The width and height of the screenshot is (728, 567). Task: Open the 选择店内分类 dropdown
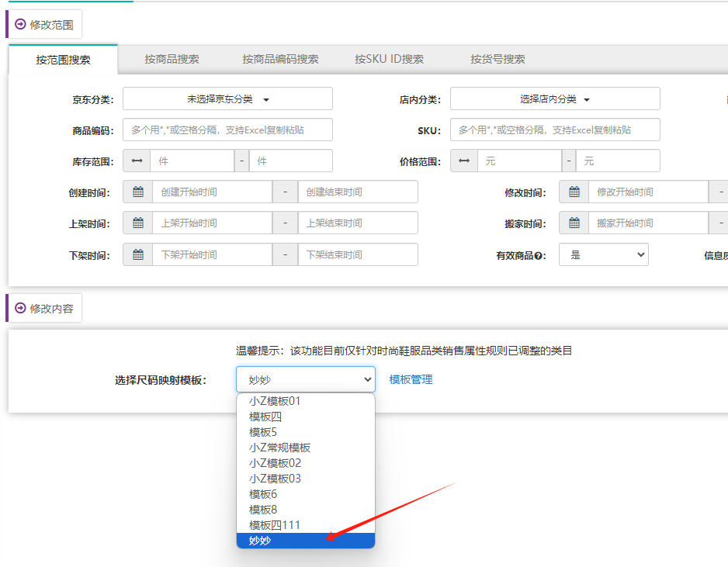pyautogui.click(x=555, y=99)
